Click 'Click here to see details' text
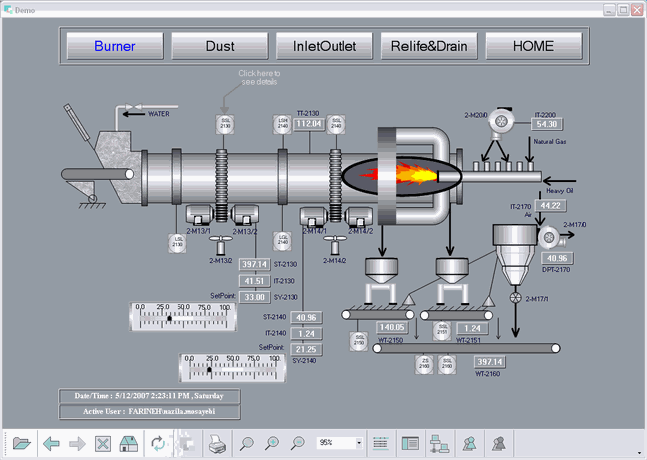This screenshot has width=647, height=460. [259, 78]
